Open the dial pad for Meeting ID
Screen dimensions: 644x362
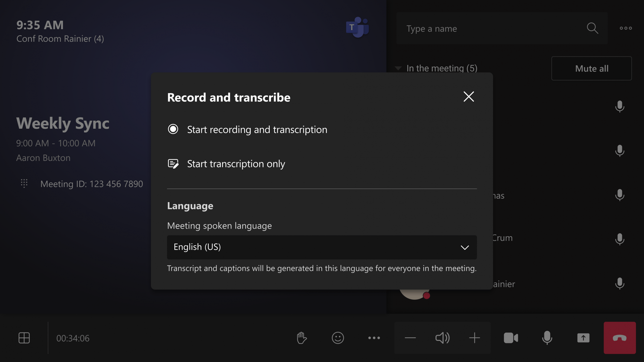24,184
